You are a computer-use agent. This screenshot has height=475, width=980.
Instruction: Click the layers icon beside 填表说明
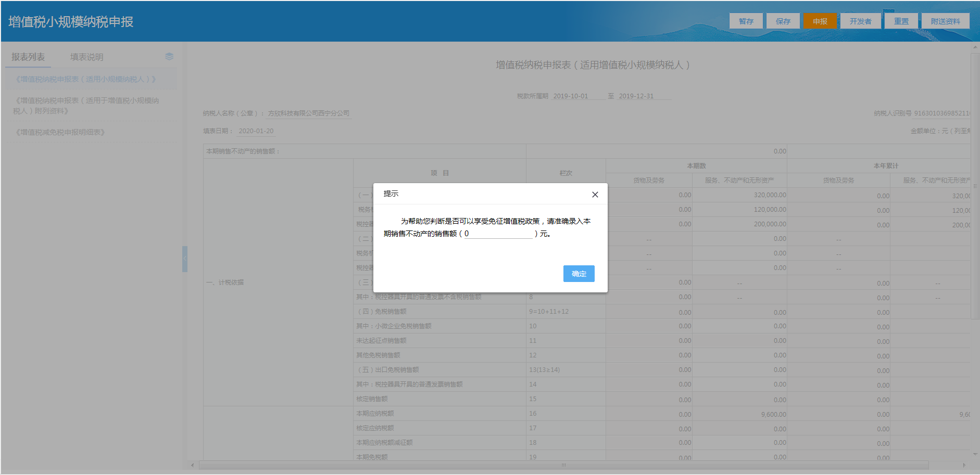(168, 56)
